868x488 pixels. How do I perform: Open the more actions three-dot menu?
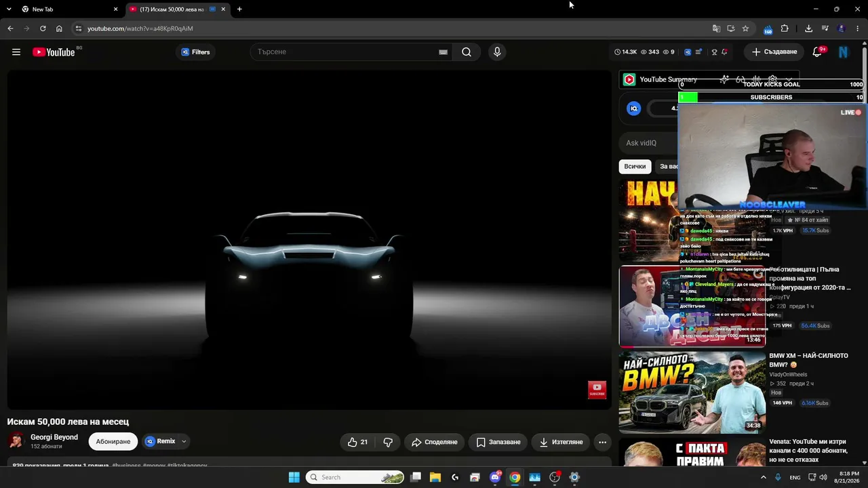pos(602,442)
